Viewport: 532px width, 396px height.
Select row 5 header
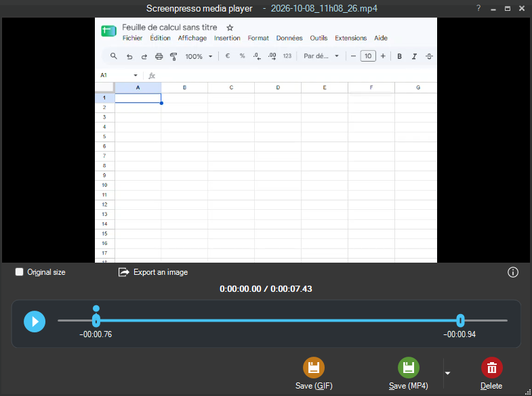(x=104, y=137)
